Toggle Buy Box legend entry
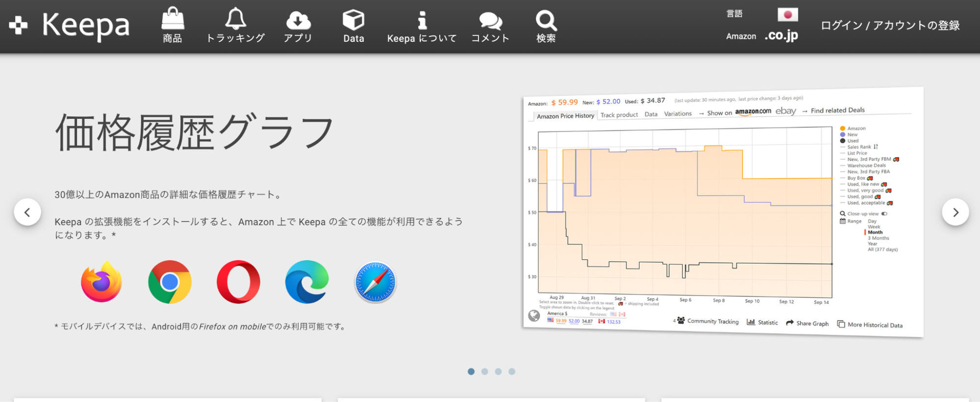Screen dimensions: 980x402 (x=856, y=178)
